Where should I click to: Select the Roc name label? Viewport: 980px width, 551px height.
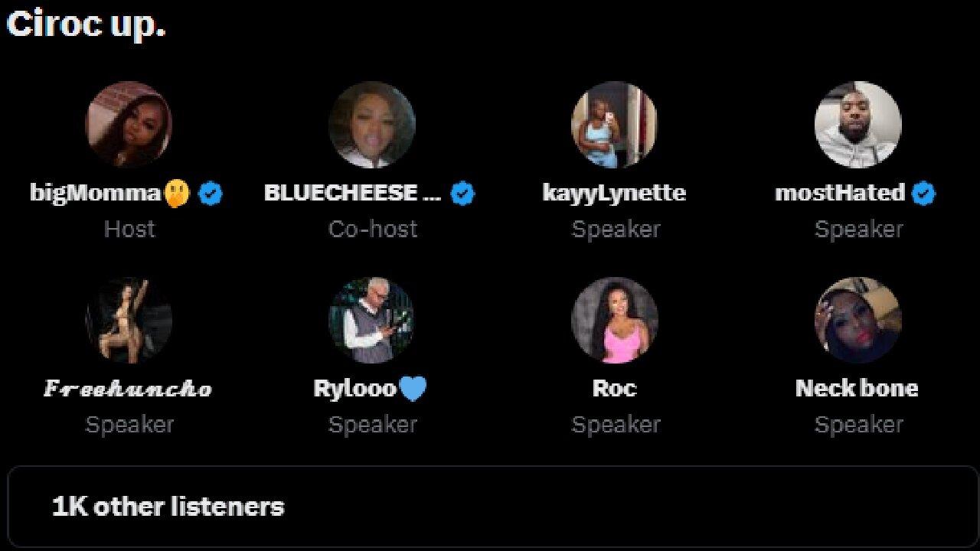coord(614,388)
